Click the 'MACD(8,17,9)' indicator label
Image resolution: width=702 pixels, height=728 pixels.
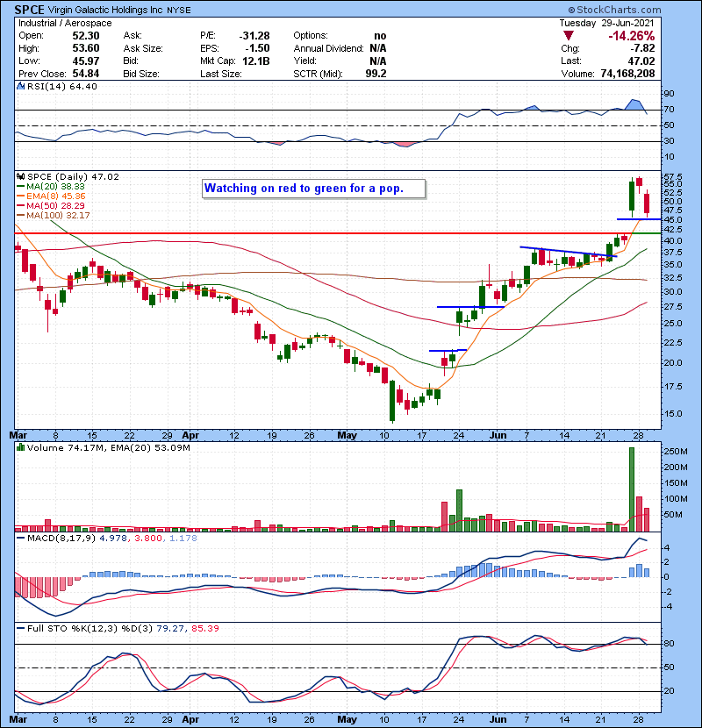[x=61, y=539]
